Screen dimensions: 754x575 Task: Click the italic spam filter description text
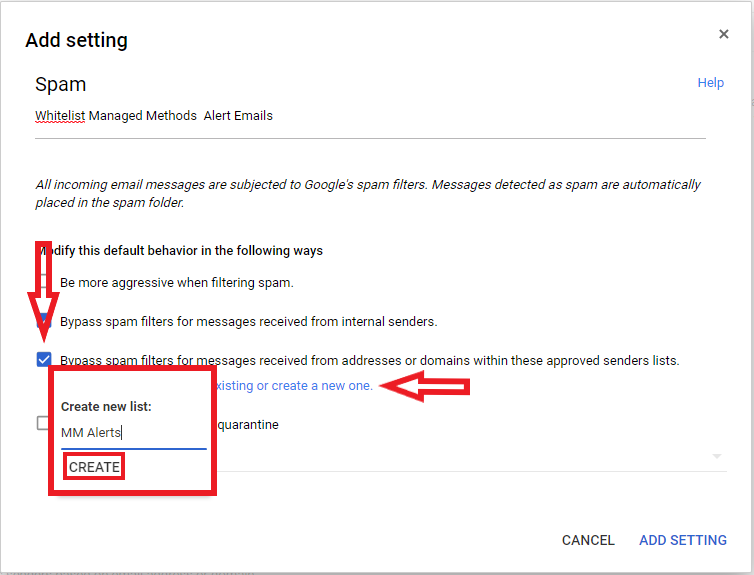click(x=368, y=193)
